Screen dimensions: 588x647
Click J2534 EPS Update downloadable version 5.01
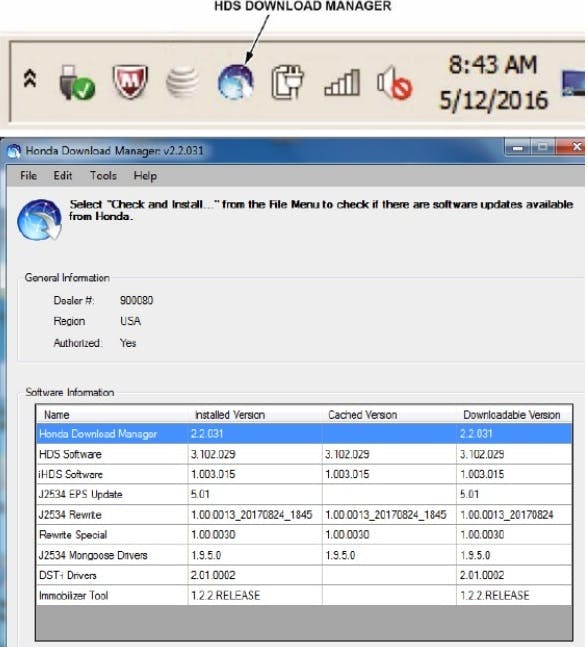click(x=469, y=494)
